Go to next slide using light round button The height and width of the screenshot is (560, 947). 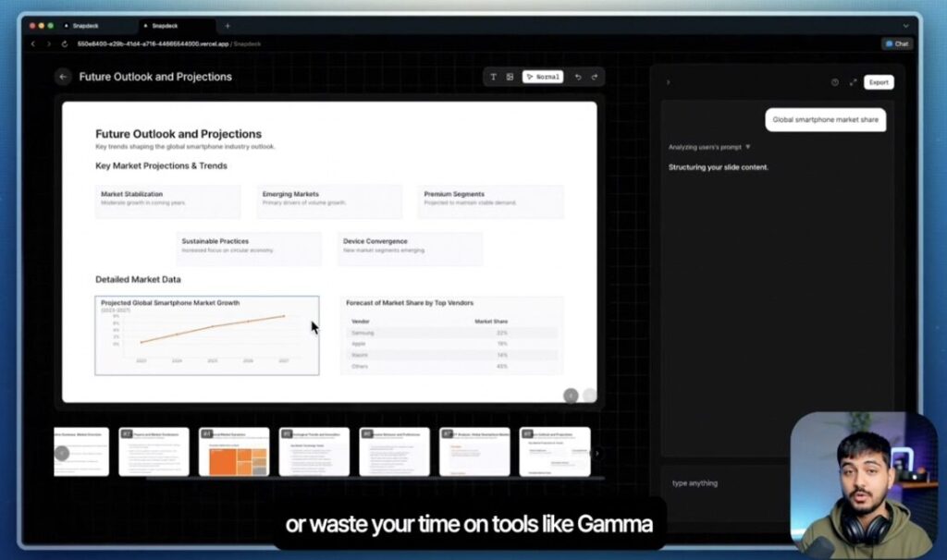pos(590,396)
